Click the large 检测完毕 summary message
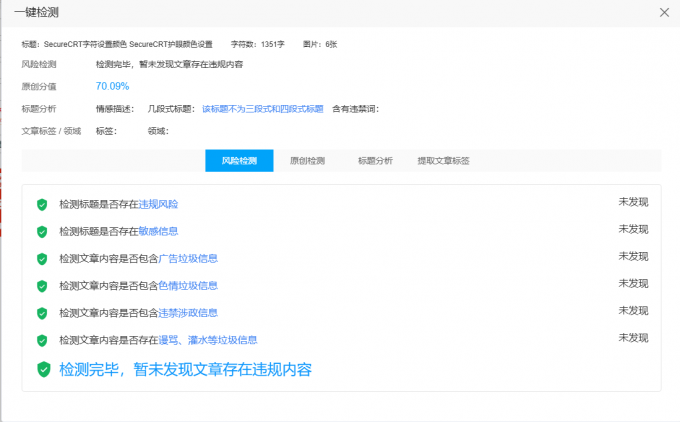The image size is (680, 422). [x=186, y=370]
